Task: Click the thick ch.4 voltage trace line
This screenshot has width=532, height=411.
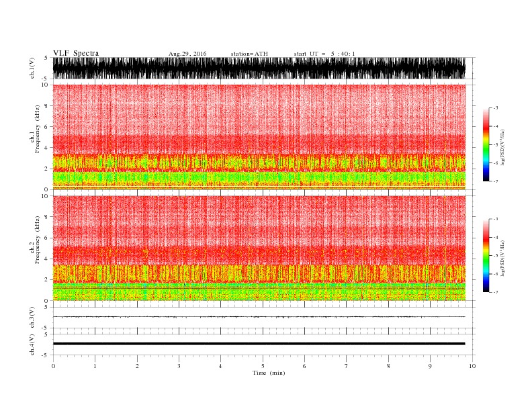Action: click(x=259, y=344)
